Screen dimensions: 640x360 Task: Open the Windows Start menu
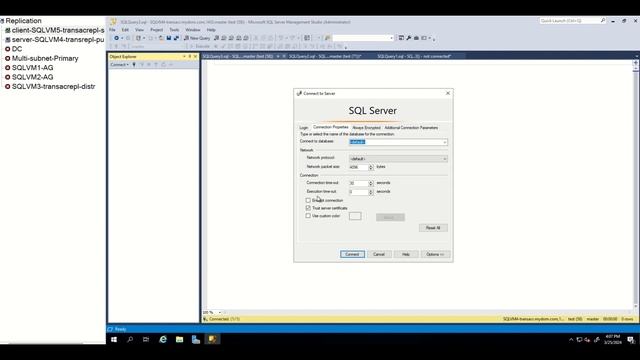[114, 339]
